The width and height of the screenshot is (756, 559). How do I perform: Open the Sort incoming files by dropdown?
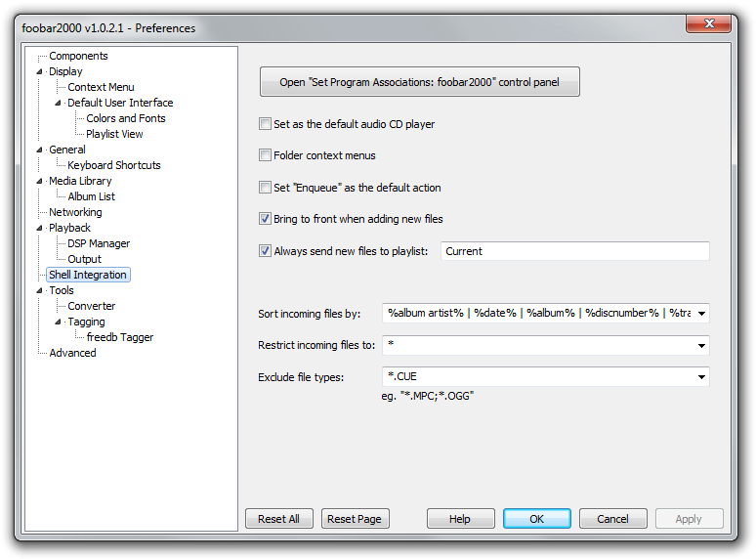click(701, 314)
